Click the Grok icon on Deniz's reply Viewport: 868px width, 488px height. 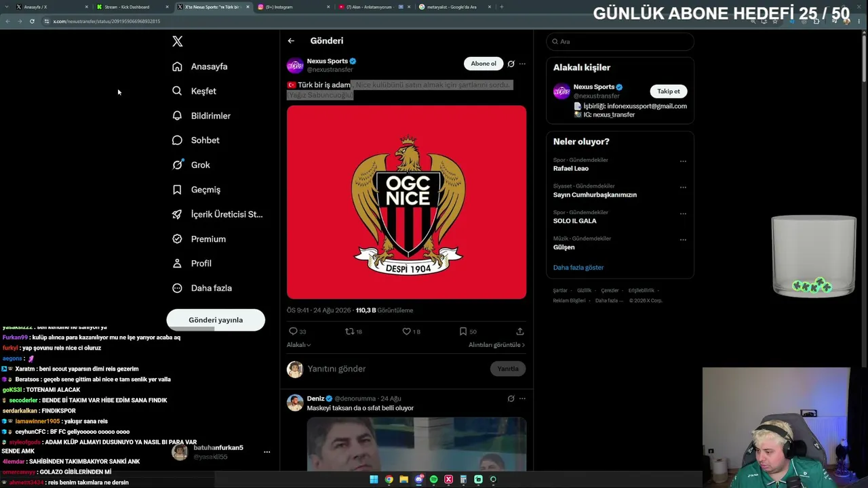pos(511,399)
